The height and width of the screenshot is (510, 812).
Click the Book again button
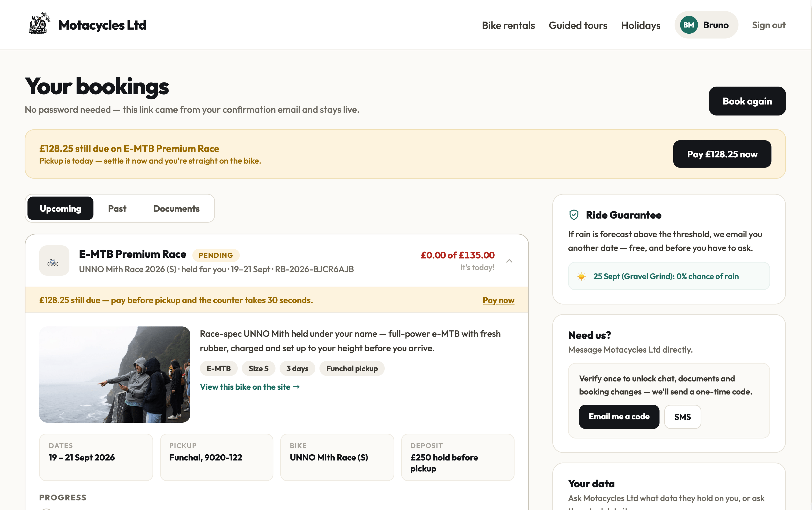coord(747,101)
